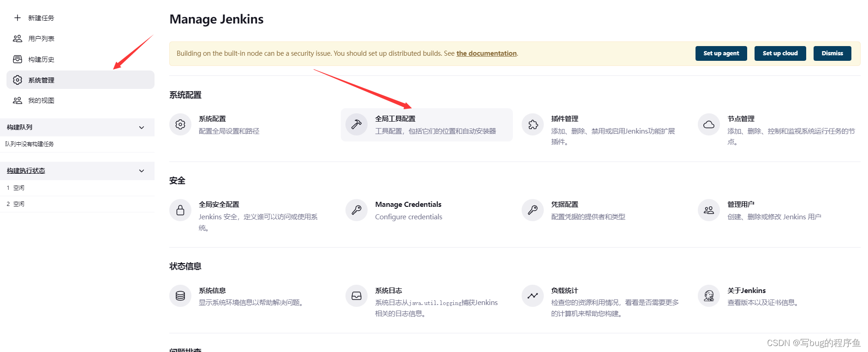Click the Set up agent button
Viewport: 868px width, 352px height.
(721, 53)
